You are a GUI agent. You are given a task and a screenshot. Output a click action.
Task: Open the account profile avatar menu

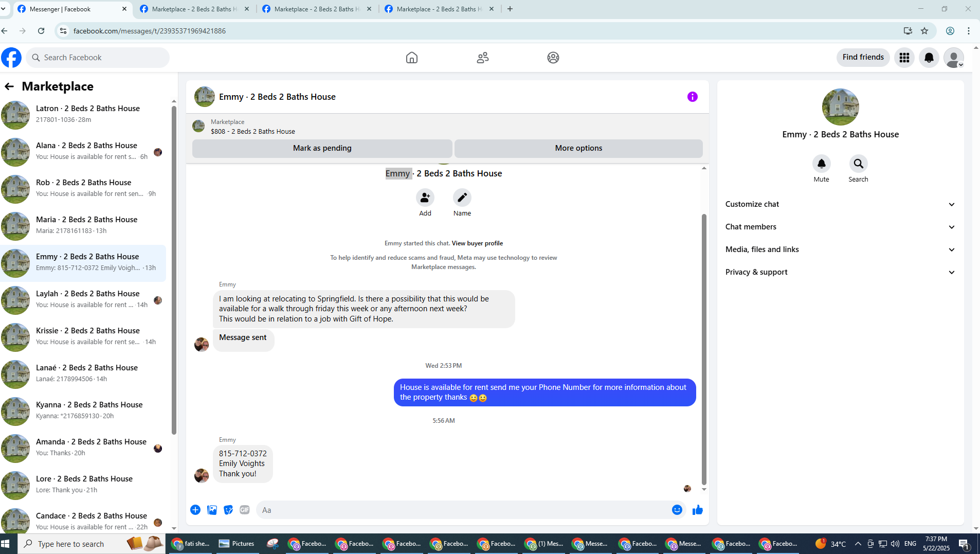click(954, 58)
